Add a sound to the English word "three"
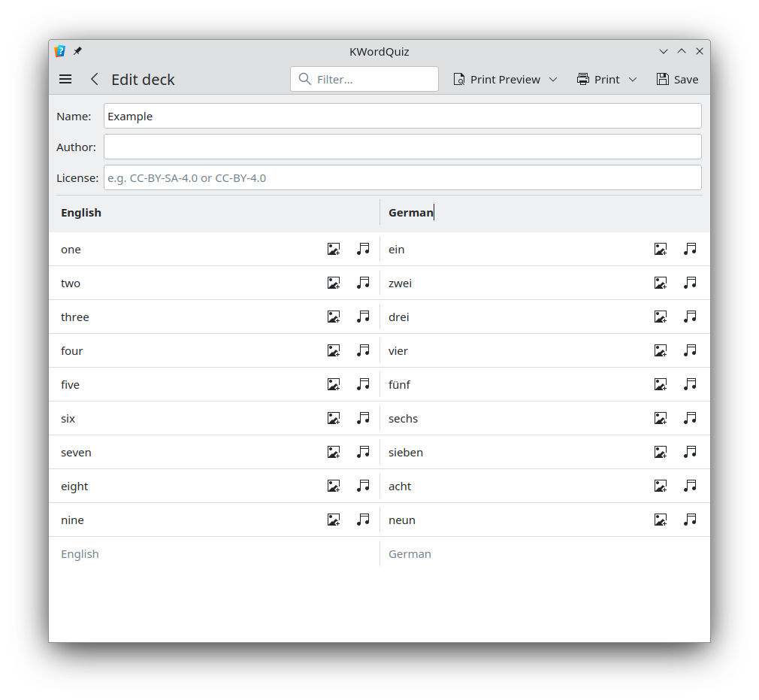Image resolution: width=759 pixels, height=700 pixels. click(x=364, y=317)
